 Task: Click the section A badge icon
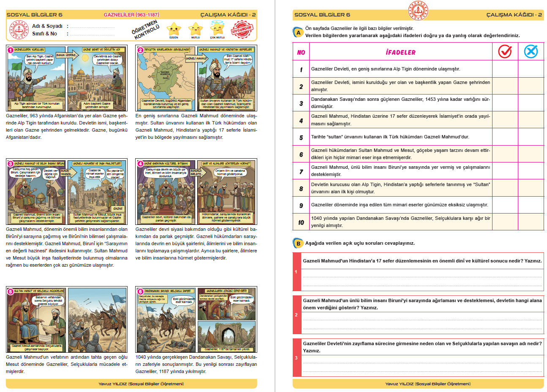coord(298,32)
